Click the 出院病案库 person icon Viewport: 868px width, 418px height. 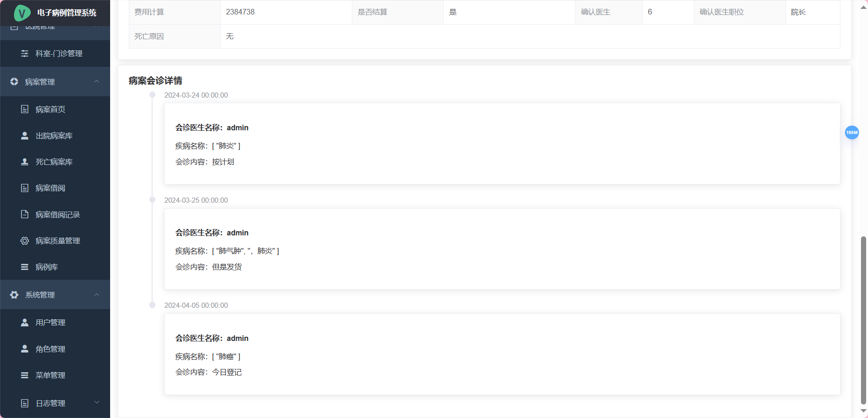(25, 136)
